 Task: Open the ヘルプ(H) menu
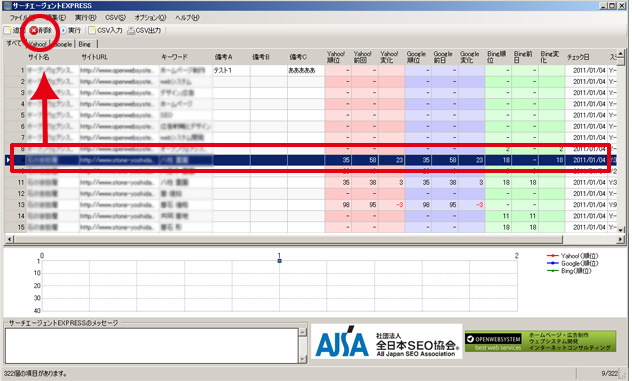187,17
